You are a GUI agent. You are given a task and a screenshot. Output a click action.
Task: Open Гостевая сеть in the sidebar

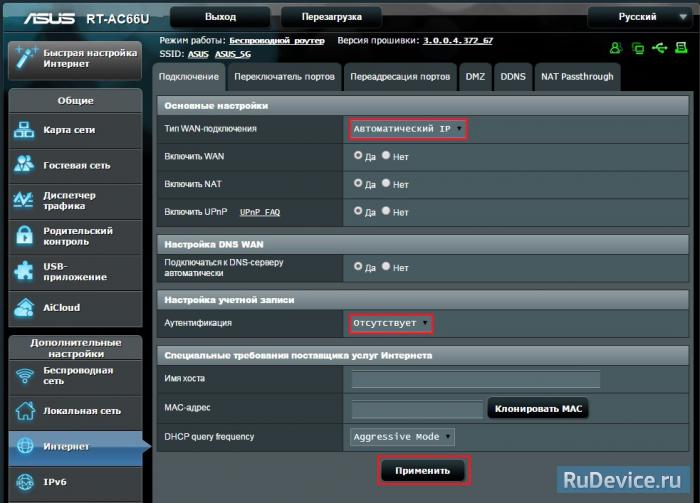(75, 165)
